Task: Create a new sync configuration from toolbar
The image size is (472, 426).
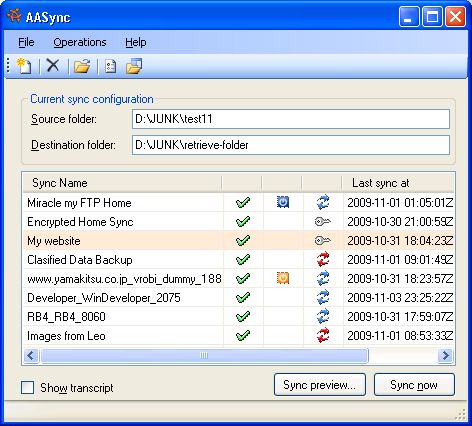Action: 24,66
